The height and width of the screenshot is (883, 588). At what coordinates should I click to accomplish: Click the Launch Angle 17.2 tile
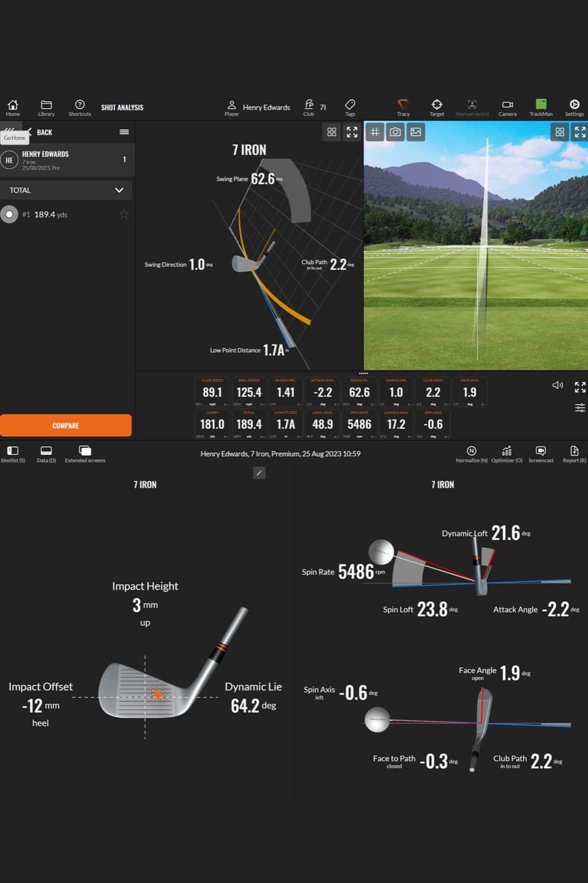396,424
